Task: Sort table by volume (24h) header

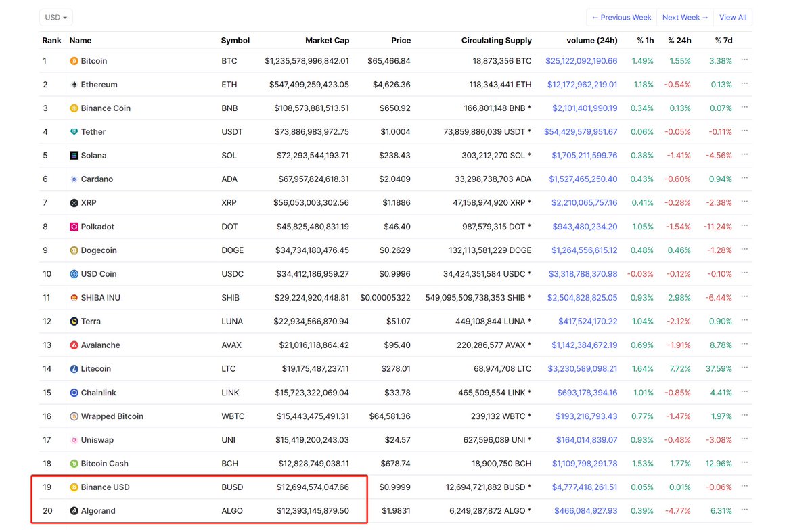Action: tap(591, 41)
